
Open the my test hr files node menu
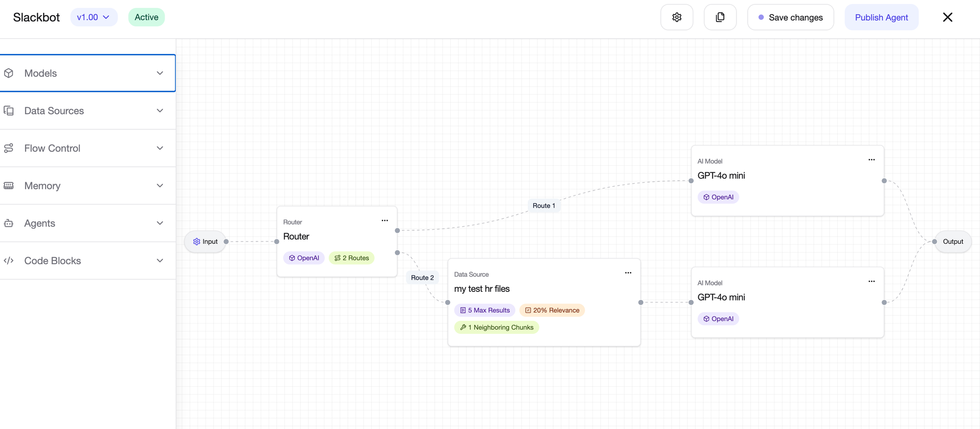(x=628, y=273)
